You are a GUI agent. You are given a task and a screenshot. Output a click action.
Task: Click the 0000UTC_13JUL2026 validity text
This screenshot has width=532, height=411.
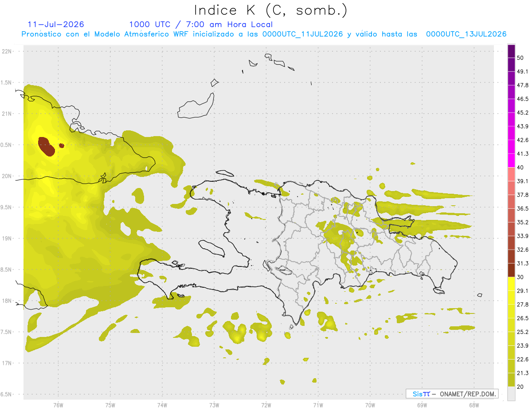point(466,34)
